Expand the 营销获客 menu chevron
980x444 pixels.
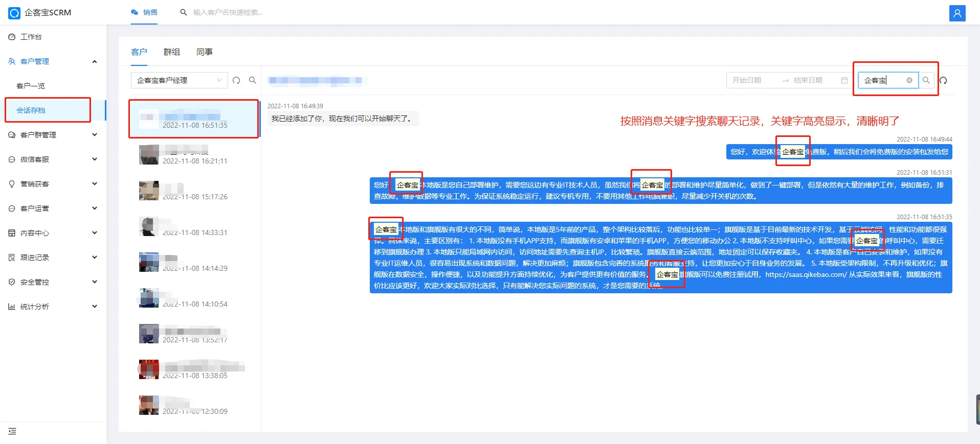[x=95, y=184]
